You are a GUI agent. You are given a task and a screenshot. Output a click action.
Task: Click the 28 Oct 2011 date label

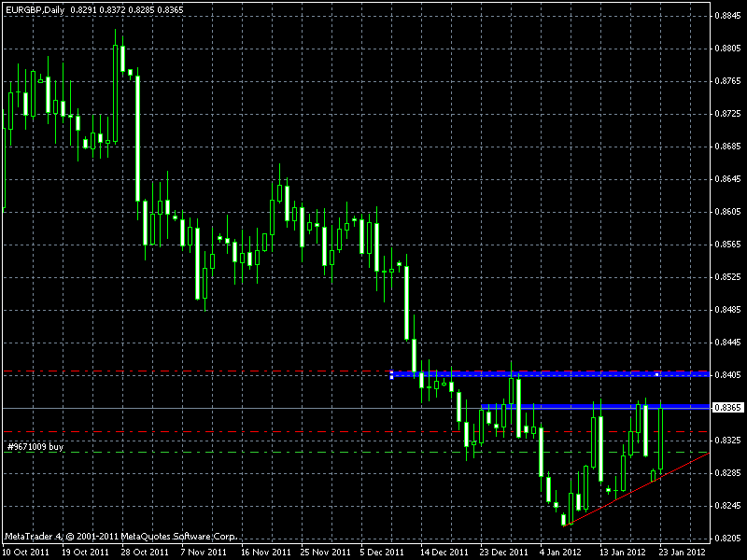click(145, 553)
